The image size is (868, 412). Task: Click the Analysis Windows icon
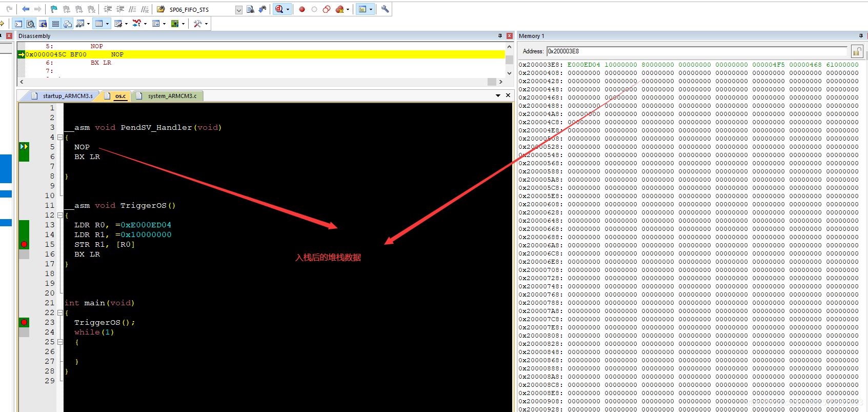(137, 24)
